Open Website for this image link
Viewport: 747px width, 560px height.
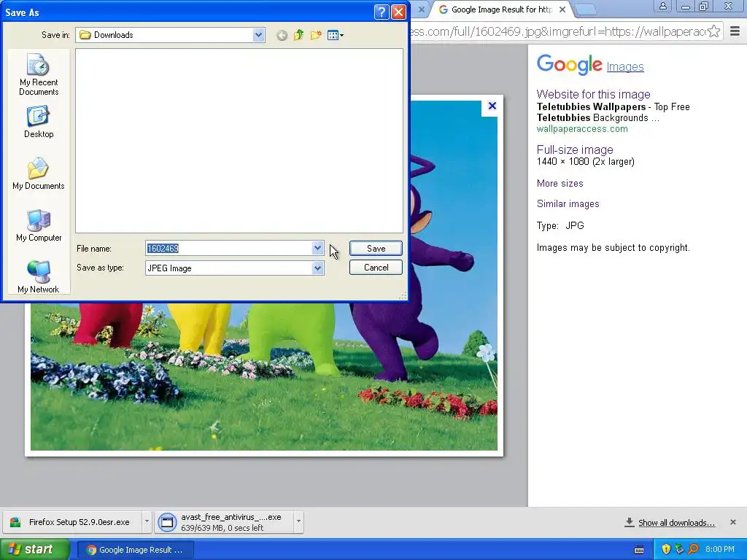(x=593, y=94)
